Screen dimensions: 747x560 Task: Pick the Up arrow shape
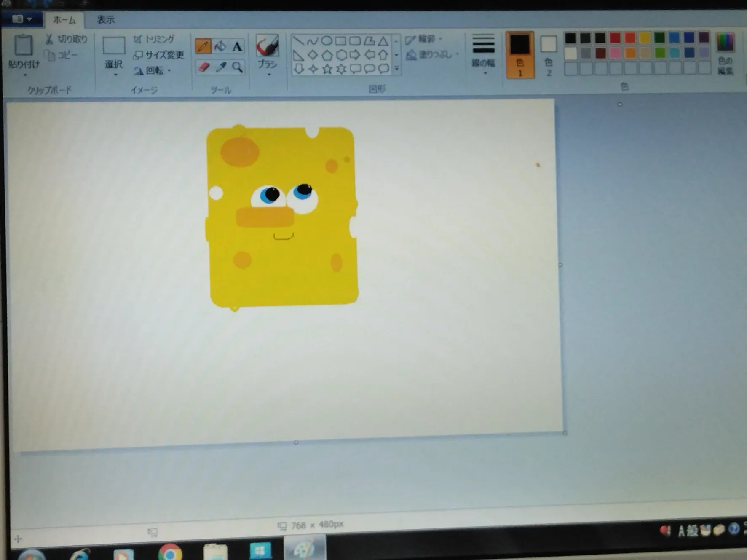[x=383, y=55]
